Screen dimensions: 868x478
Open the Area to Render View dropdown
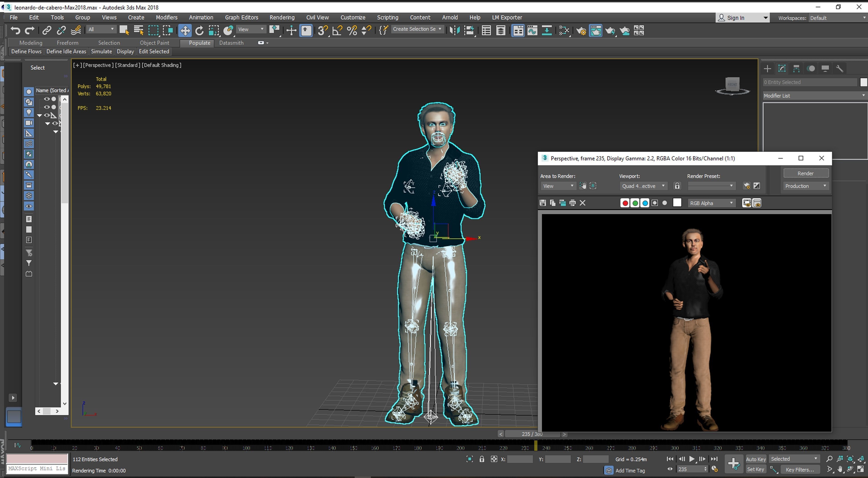click(x=558, y=186)
